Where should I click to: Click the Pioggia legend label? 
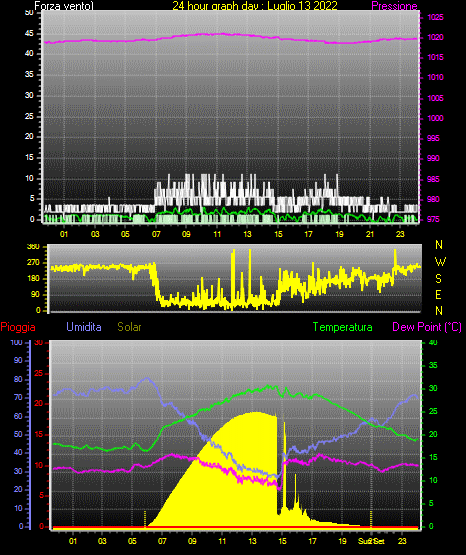[x=18, y=327]
